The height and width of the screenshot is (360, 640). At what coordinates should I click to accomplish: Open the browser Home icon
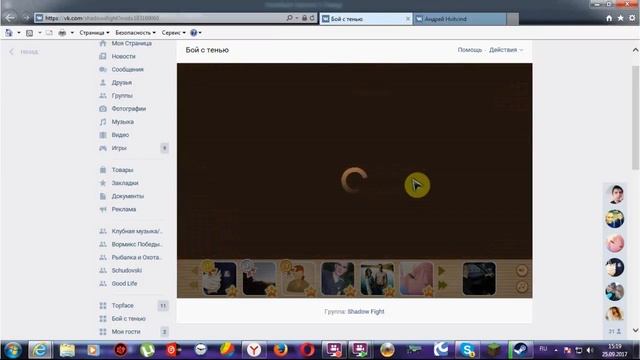[609, 18]
